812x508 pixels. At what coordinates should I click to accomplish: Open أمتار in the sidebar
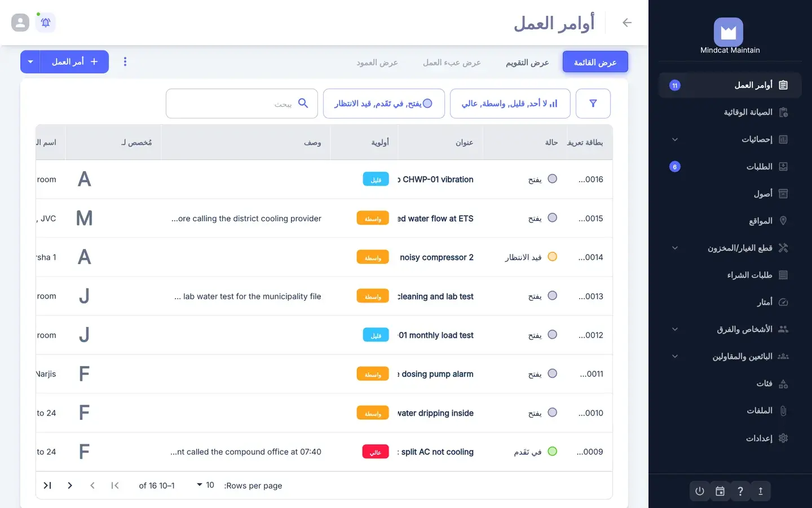730,302
